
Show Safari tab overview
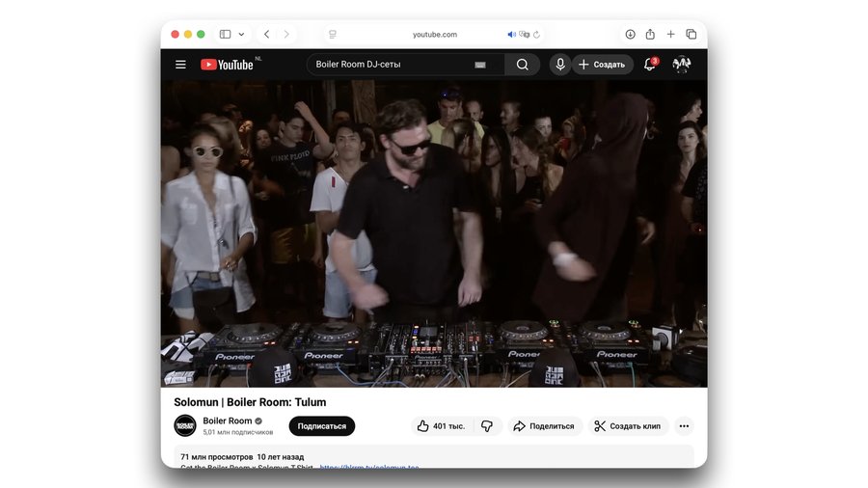(691, 34)
